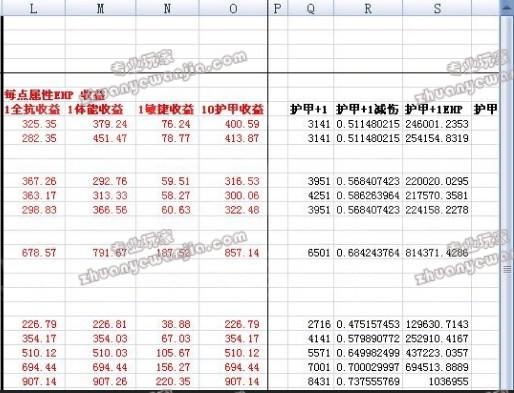Select column R header
Image resolution: width=514 pixels, height=393 pixels.
coord(368,8)
